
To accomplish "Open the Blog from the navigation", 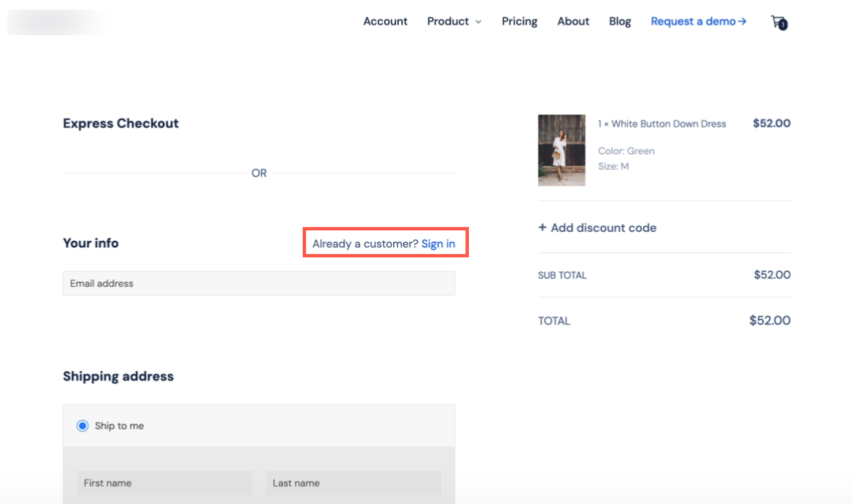I will point(620,22).
